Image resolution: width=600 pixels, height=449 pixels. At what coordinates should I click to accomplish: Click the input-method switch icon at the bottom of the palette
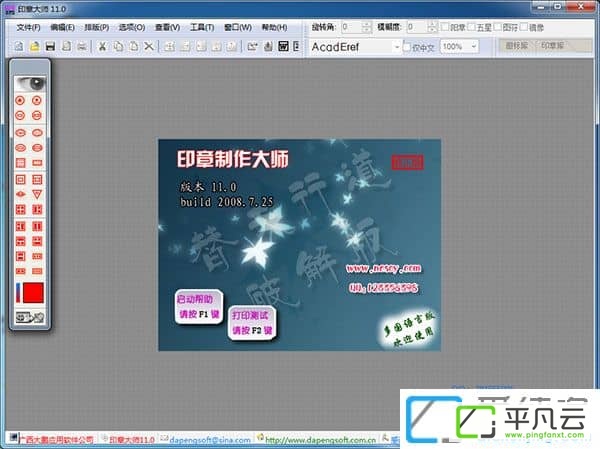point(29,317)
